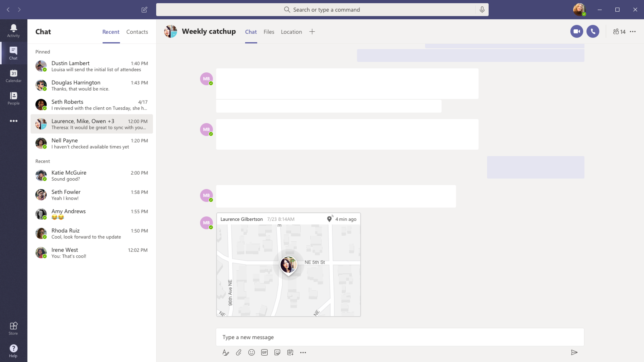This screenshot has width=644, height=362.
Task: Open the Calendar from the sidebar
Action: tap(13, 76)
